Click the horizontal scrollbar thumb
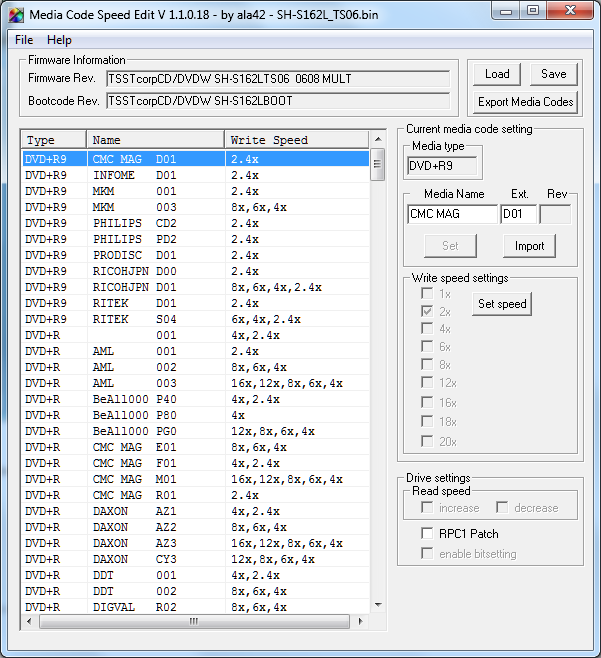This screenshot has height=658, width=601. click(194, 621)
